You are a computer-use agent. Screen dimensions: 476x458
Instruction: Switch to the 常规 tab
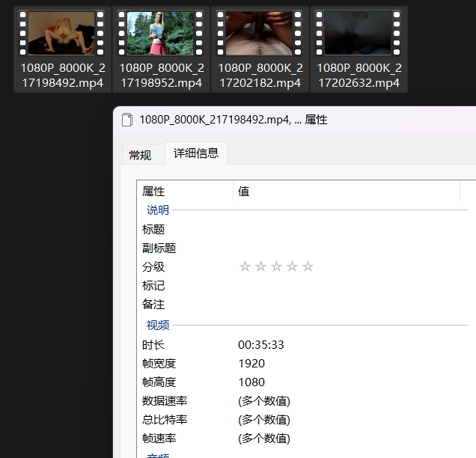coord(140,155)
